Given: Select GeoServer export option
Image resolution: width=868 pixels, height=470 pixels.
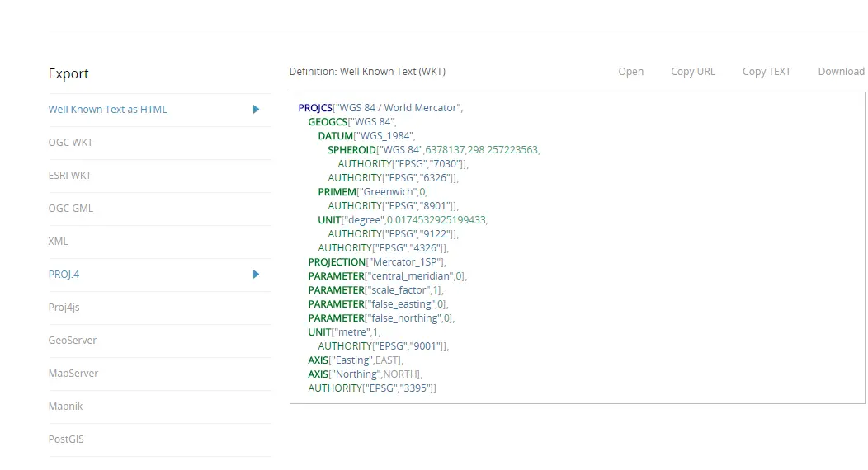Looking at the screenshot, I should [x=73, y=341].
